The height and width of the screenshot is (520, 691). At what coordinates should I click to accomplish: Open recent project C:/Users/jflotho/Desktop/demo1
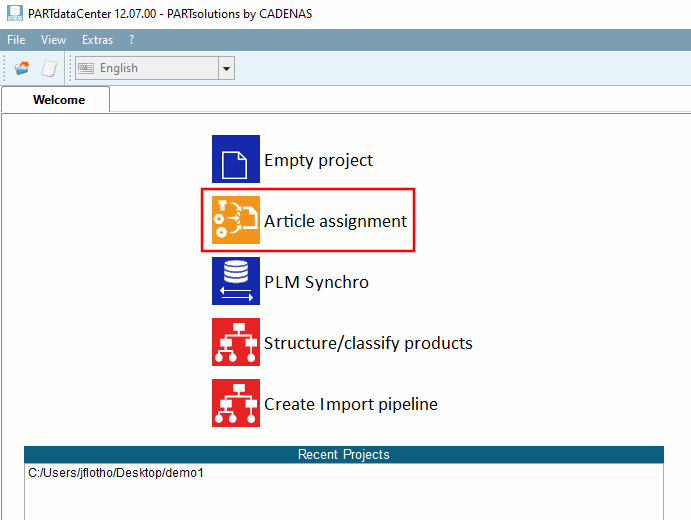[x=116, y=473]
